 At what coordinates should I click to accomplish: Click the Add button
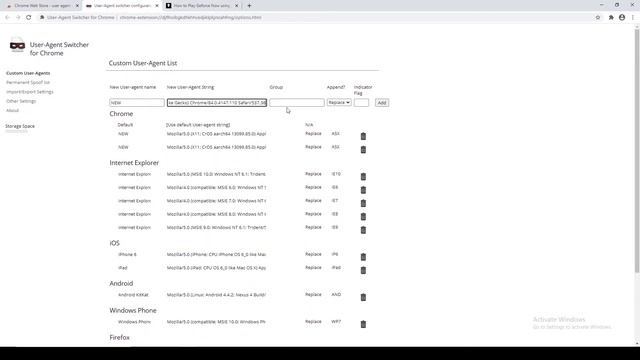tap(382, 102)
